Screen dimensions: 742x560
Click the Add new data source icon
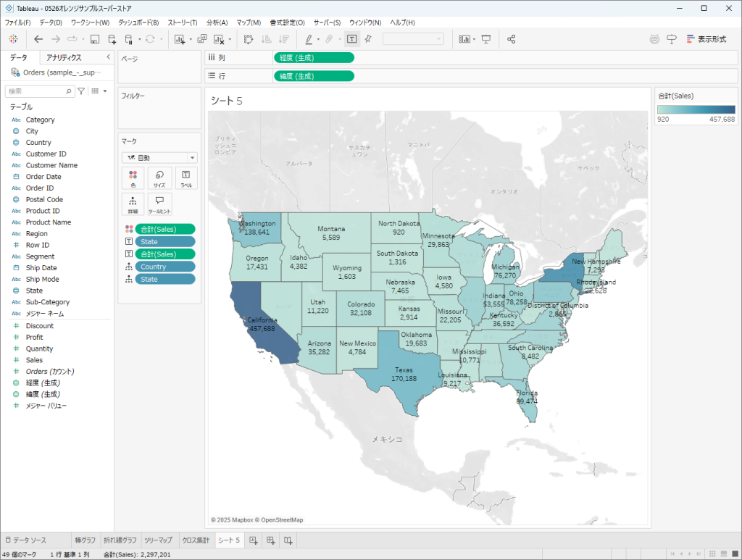[x=112, y=39]
